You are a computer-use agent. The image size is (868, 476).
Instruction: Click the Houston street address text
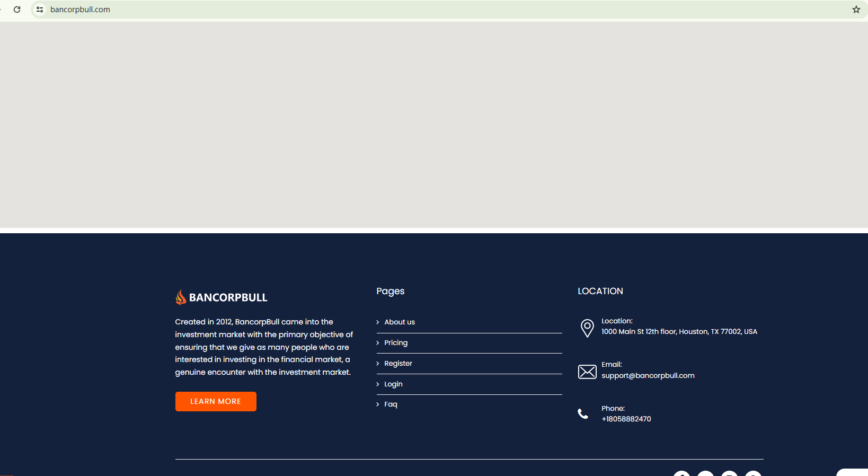(x=679, y=332)
